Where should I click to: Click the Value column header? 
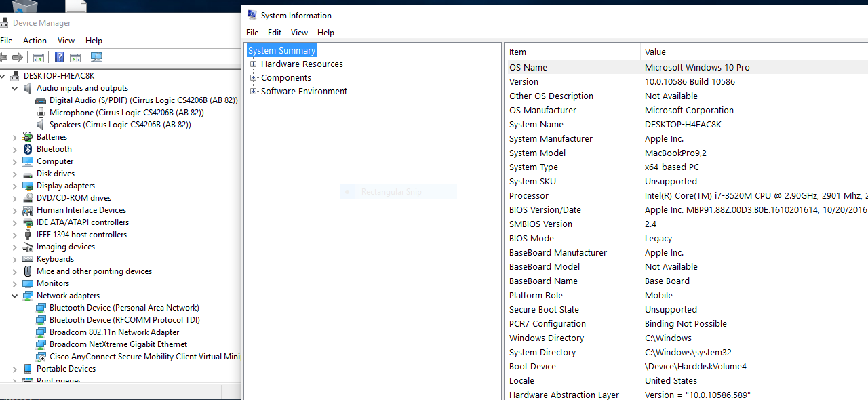click(x=754, y=52)
